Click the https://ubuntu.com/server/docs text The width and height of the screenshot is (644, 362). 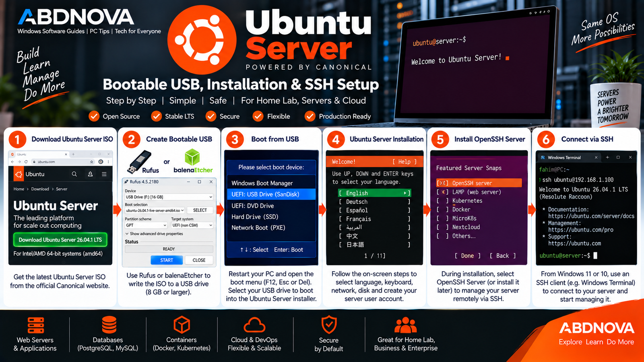591,216
